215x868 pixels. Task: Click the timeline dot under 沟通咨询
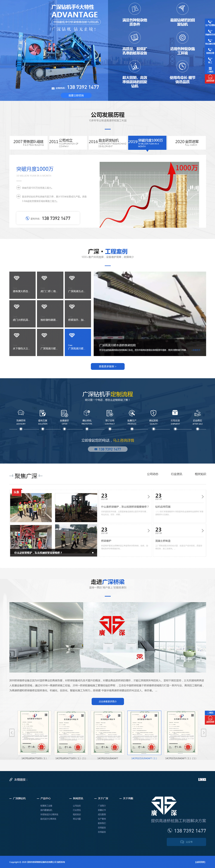(x=21, y=429)
